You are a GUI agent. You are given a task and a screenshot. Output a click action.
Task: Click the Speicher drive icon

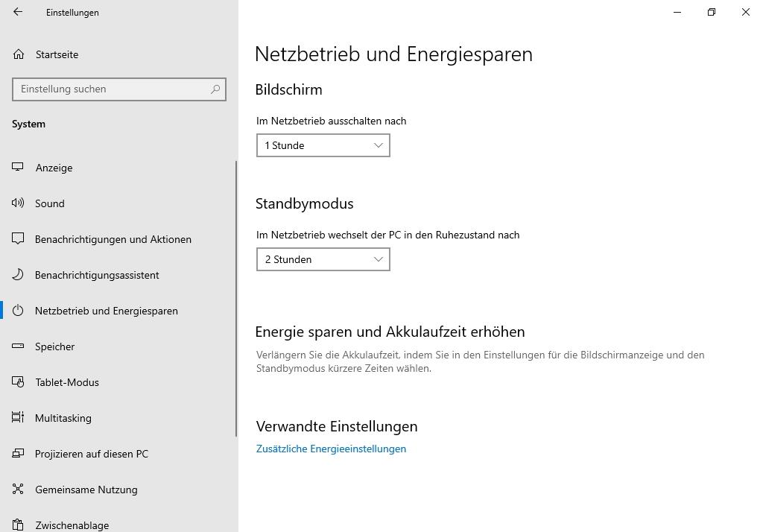[x=18, y=346]
